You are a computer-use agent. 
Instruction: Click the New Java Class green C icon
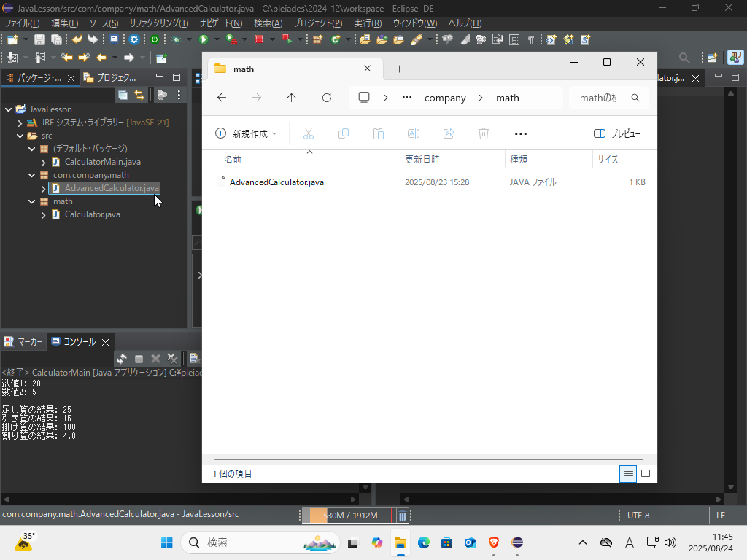336,39
